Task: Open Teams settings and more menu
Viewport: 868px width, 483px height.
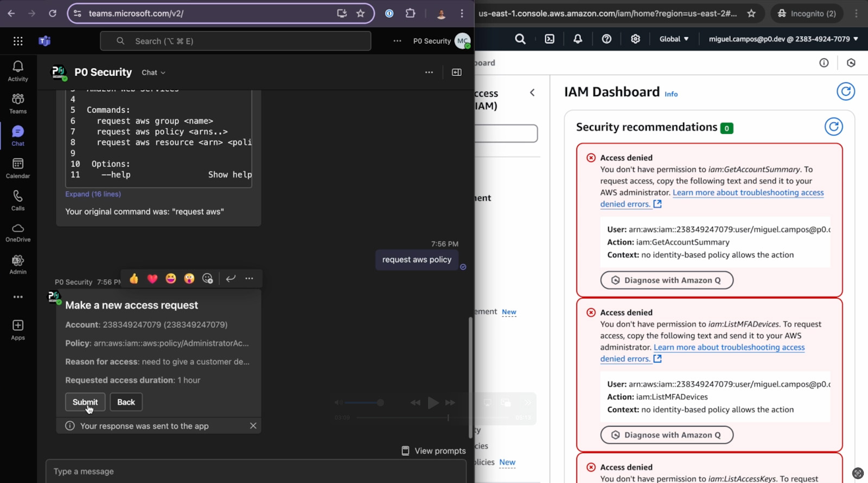Action: point(397,41)
